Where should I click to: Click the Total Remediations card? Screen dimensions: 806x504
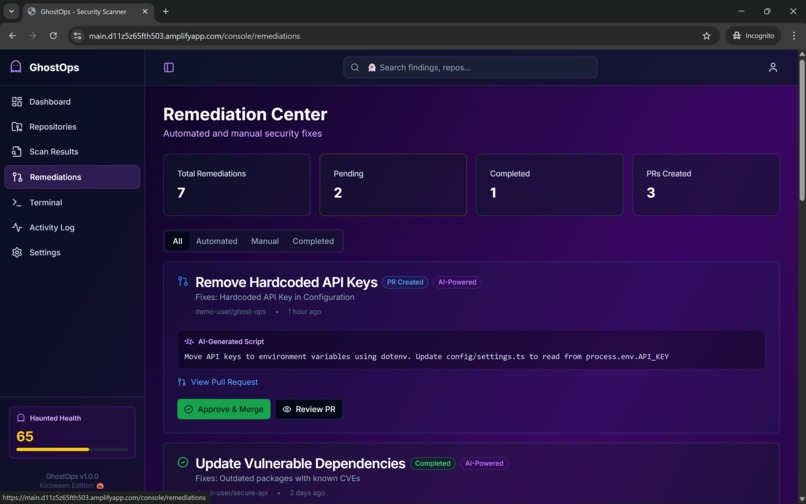coord(237,185)
